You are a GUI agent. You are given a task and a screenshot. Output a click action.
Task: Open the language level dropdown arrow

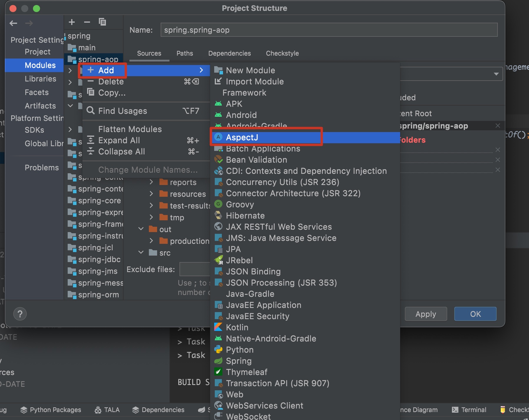[496, 74]
